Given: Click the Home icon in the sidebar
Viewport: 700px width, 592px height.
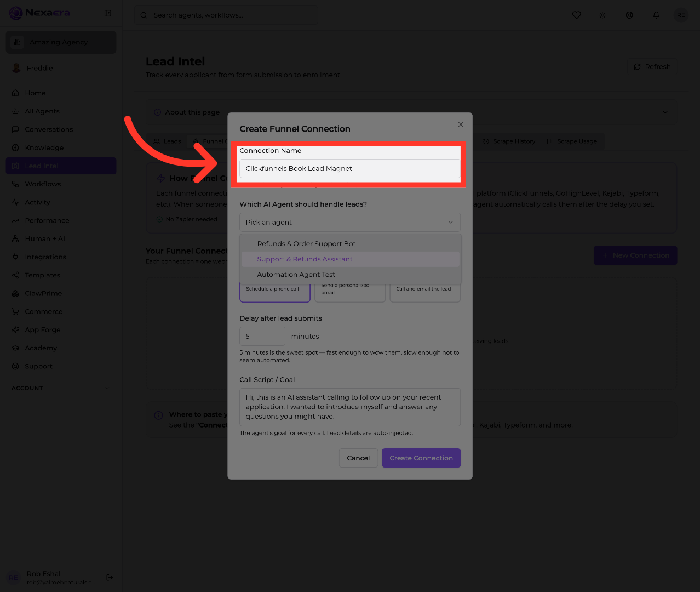Looking at the screenshot, I should coord(15,93).
